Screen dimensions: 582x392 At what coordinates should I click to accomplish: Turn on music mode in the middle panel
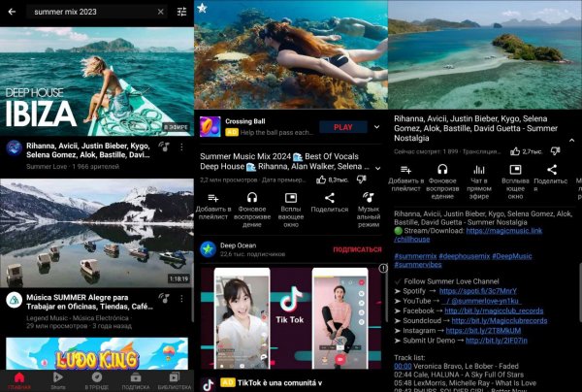click(369, 210)
